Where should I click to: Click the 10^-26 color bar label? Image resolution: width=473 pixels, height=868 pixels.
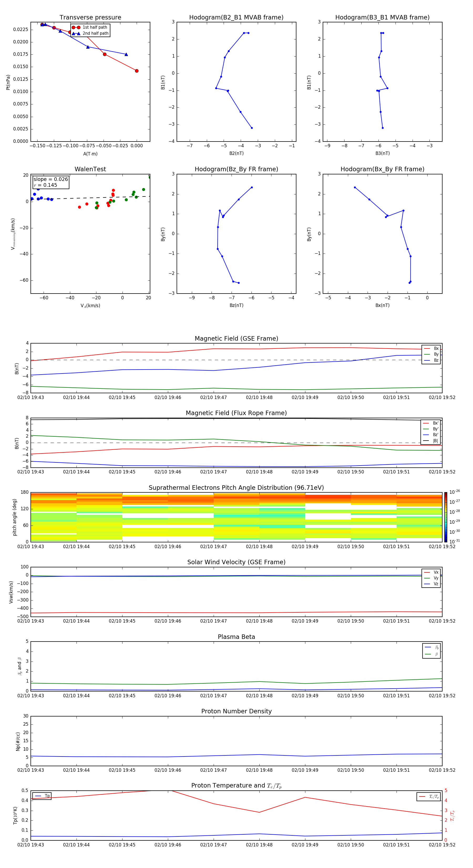(x=455, y=492)
